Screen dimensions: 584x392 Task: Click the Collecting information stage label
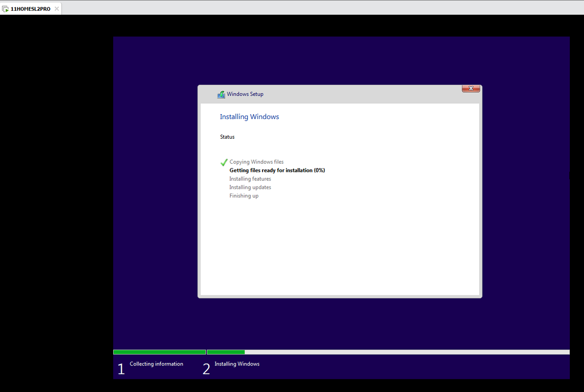point(156,364)
